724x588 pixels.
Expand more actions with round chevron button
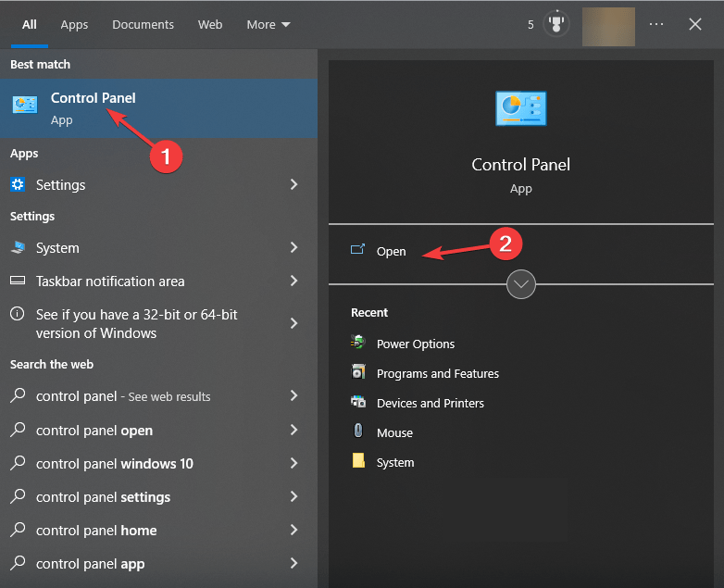click(521, 284)
